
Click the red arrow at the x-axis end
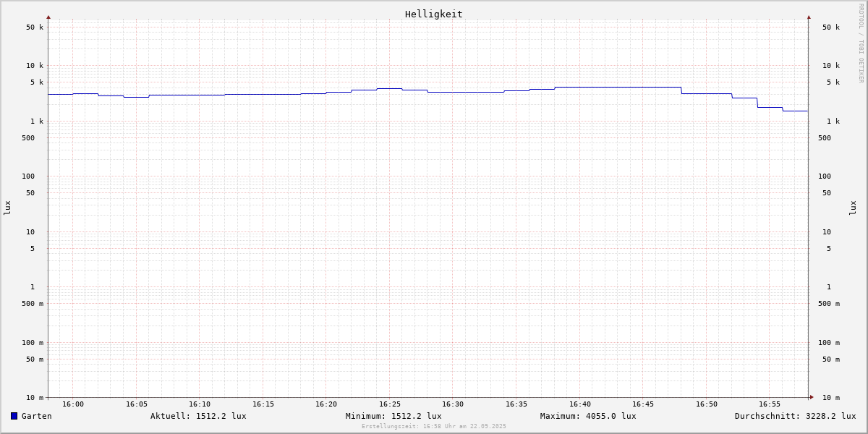pyautogui.click(x=812, y=397)
